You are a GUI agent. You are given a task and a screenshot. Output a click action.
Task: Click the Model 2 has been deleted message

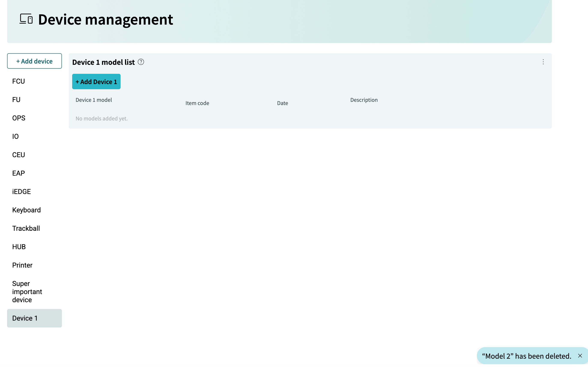[x=527, y=356]
